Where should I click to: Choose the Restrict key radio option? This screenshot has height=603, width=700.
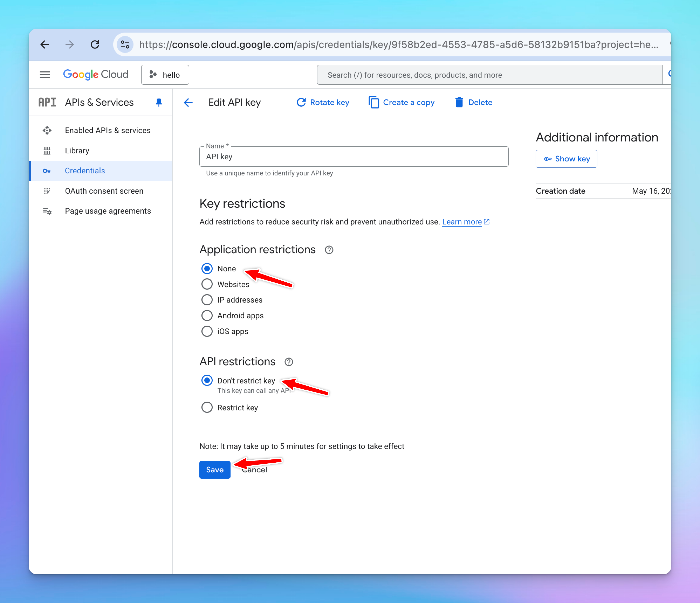coord(207,407)
